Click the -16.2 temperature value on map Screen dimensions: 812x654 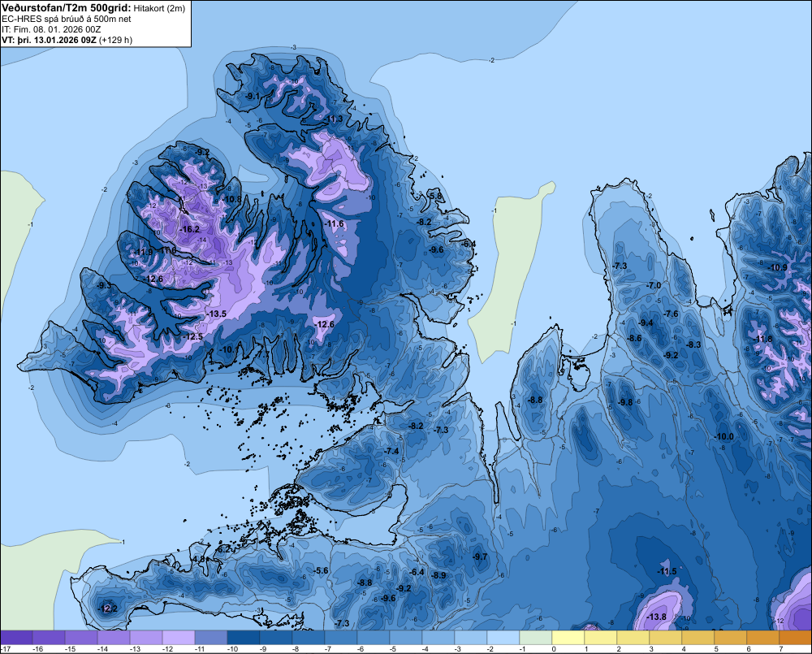pyautogui.click(x=189, y=229)
